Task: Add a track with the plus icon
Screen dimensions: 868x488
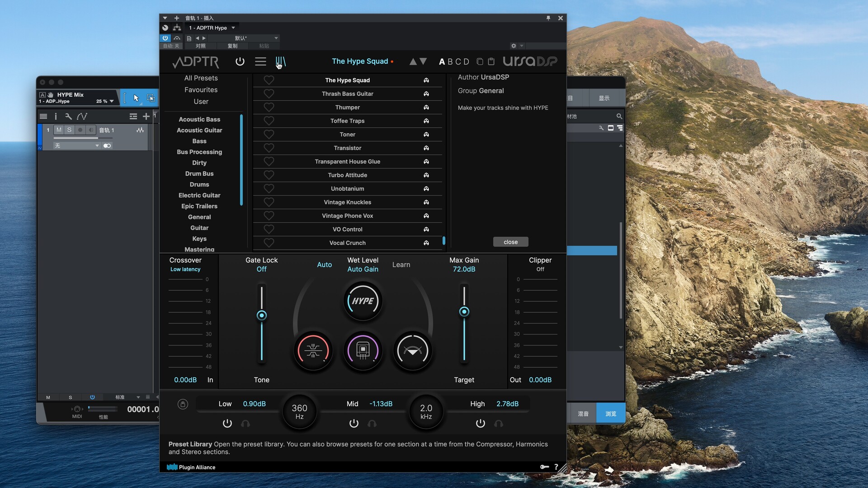Action: coord(146,117)
